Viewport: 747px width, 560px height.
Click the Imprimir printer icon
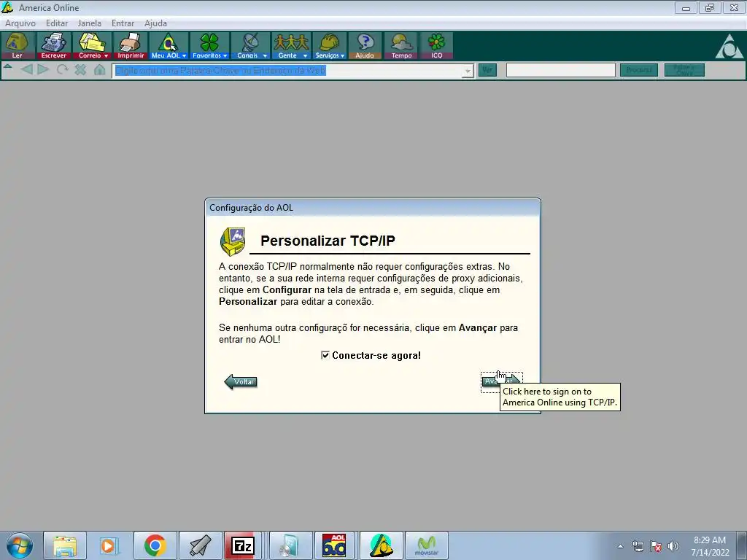pos(131,45)
